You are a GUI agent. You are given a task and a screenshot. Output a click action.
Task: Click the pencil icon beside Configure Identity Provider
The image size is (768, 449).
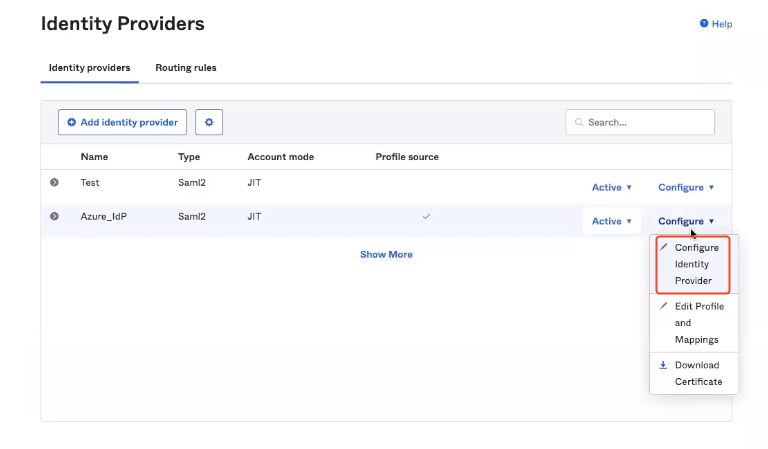tap(664, 247)
